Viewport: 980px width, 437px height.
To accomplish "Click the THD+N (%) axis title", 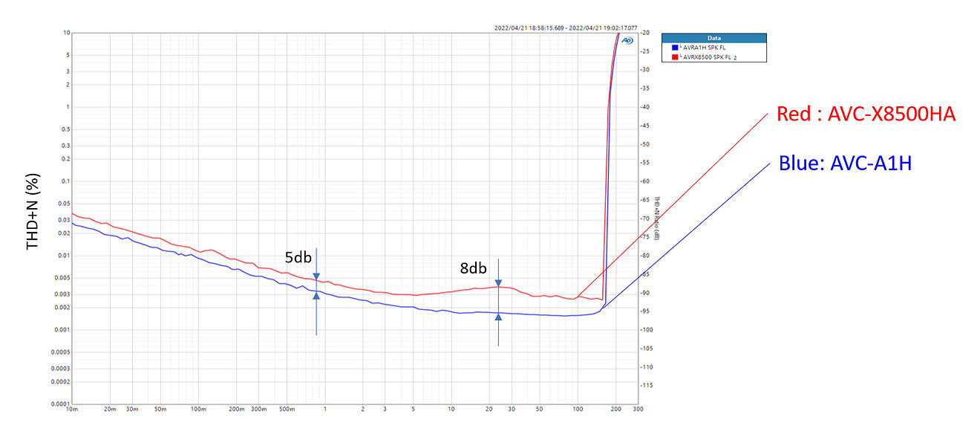I will [x=33, y=211].
